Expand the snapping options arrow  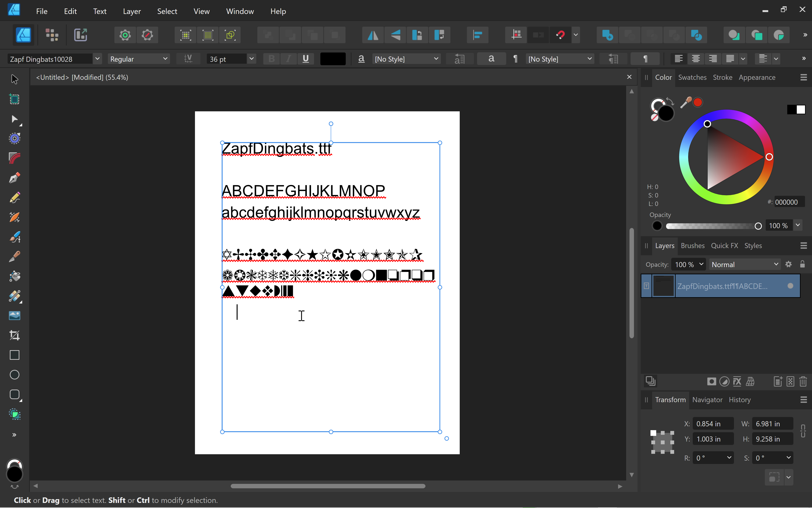576,35
